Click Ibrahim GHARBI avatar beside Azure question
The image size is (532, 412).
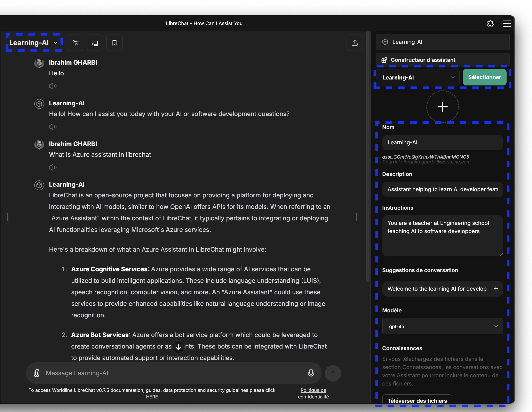click(39, 145)
